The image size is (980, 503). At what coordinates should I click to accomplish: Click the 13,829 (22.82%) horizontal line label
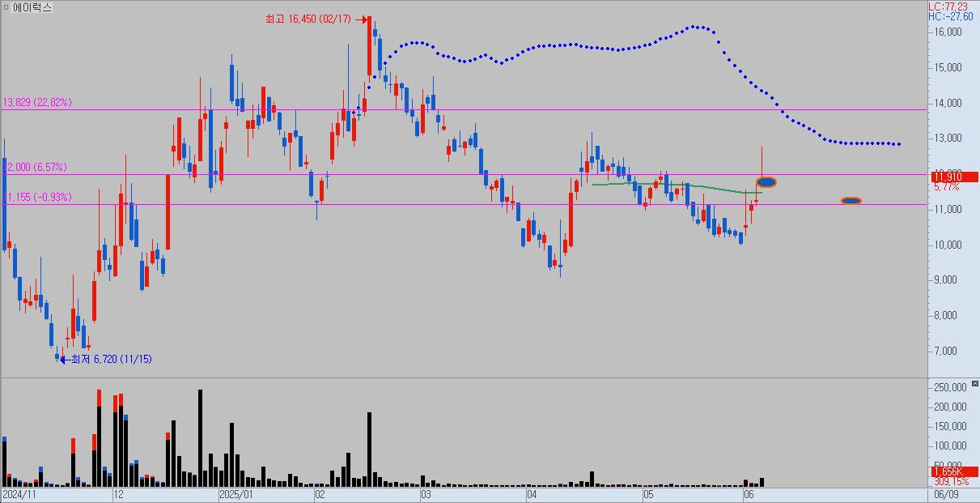pyautogui.click(x=37, y=103)
